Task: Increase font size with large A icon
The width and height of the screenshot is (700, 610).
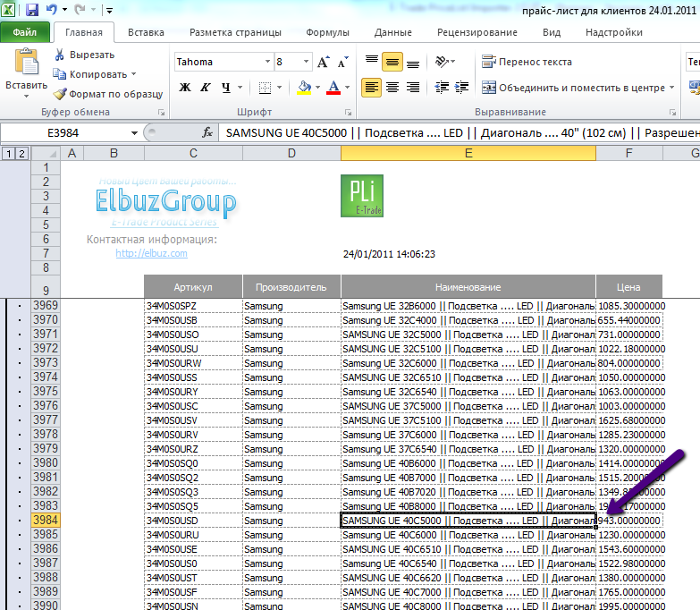Action: pos(324,62)
